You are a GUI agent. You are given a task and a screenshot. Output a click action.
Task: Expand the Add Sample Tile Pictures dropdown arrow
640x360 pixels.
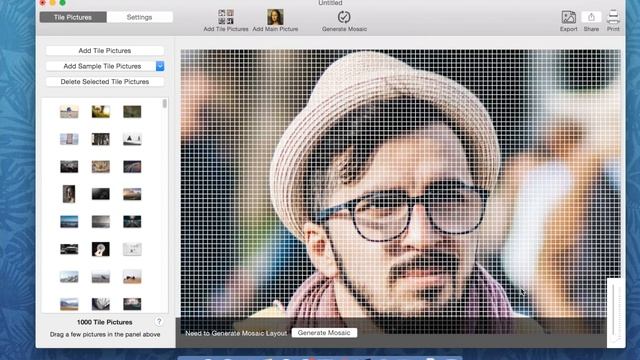coord(160,66)
